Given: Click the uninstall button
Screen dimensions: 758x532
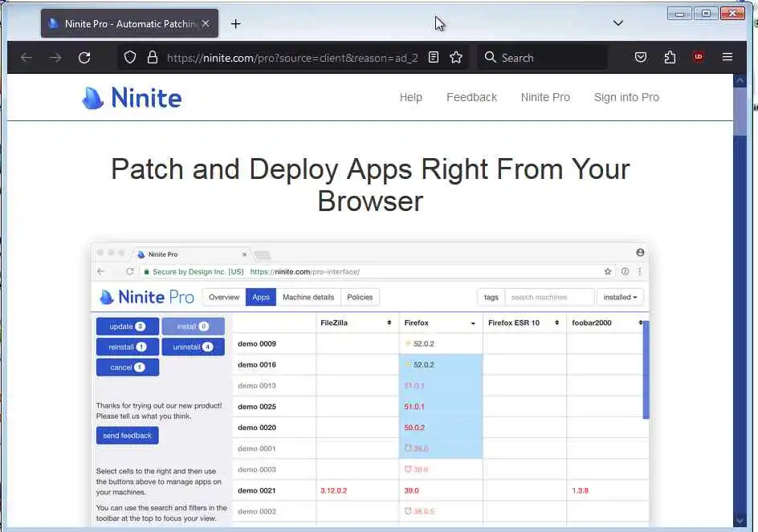Looking at the screenshot, I should coord(193,347).
